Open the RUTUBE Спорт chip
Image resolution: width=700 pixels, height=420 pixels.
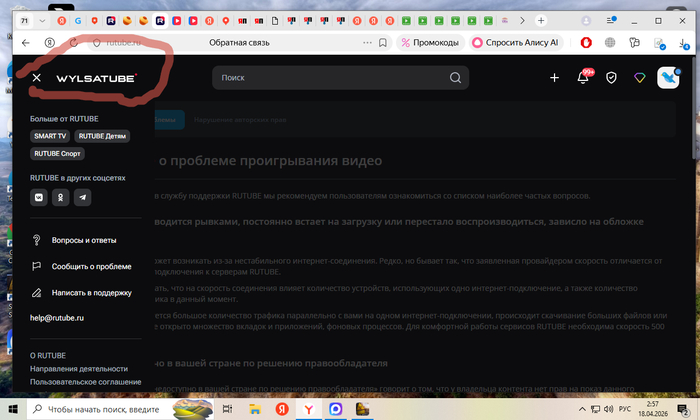pos(57,154)
